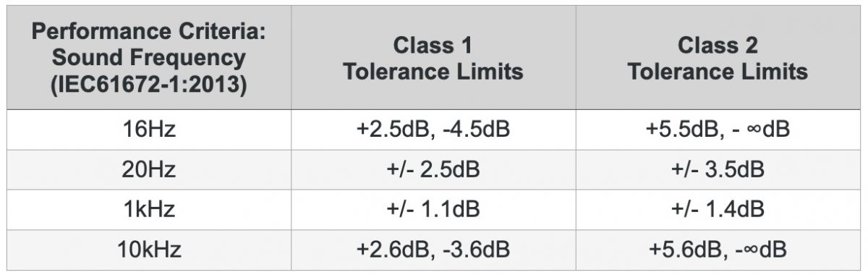Select the +/- 1.1dB cell

point(433,210)
